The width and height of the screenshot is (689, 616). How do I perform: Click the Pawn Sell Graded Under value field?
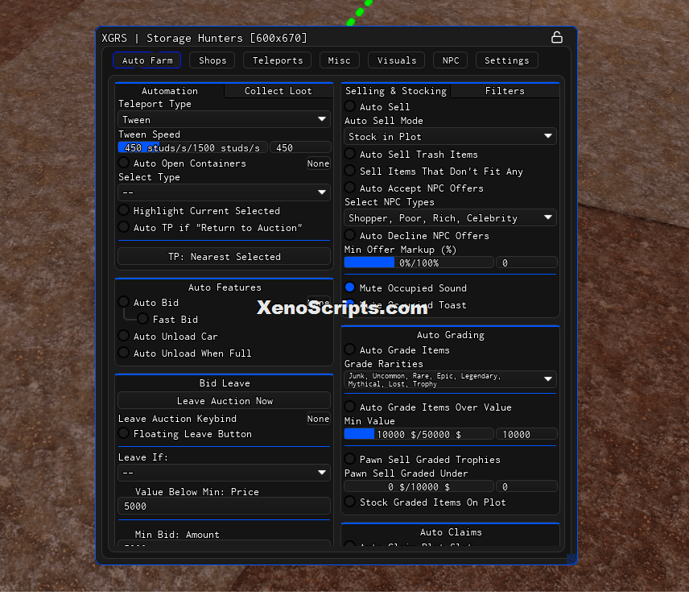526,486
